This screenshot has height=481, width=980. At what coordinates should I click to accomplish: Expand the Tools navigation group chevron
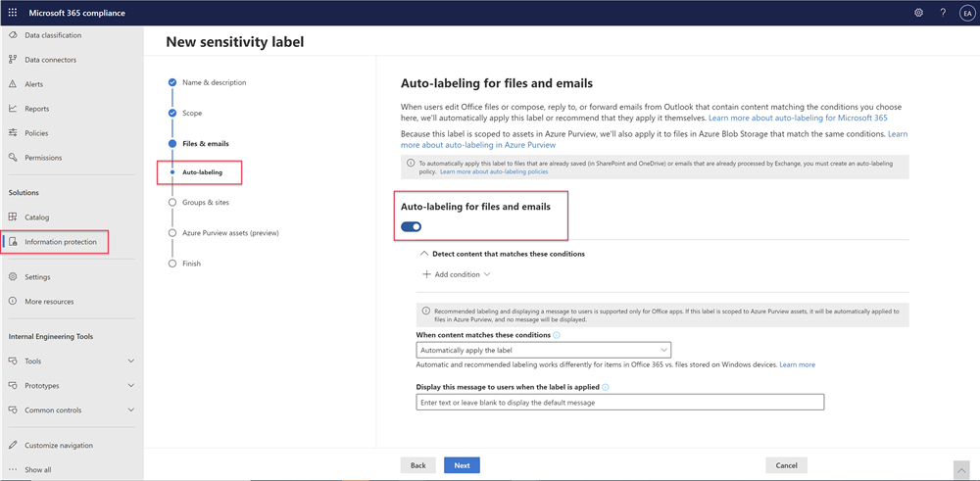pyautogui.click(x=130, y=361)
